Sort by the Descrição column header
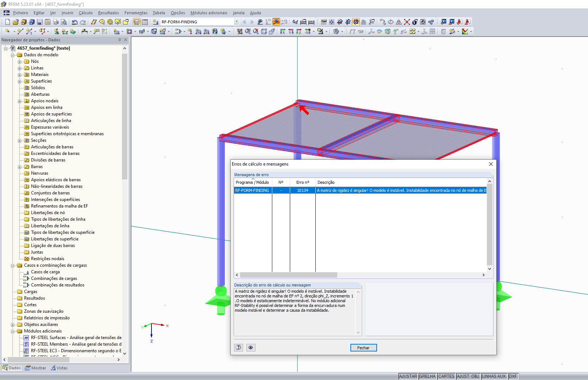 (x=401, y=182)
